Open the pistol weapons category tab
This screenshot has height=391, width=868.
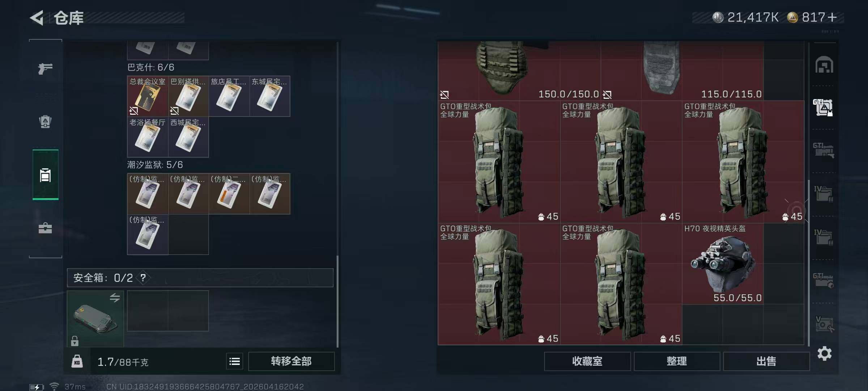tap(45, 68)
